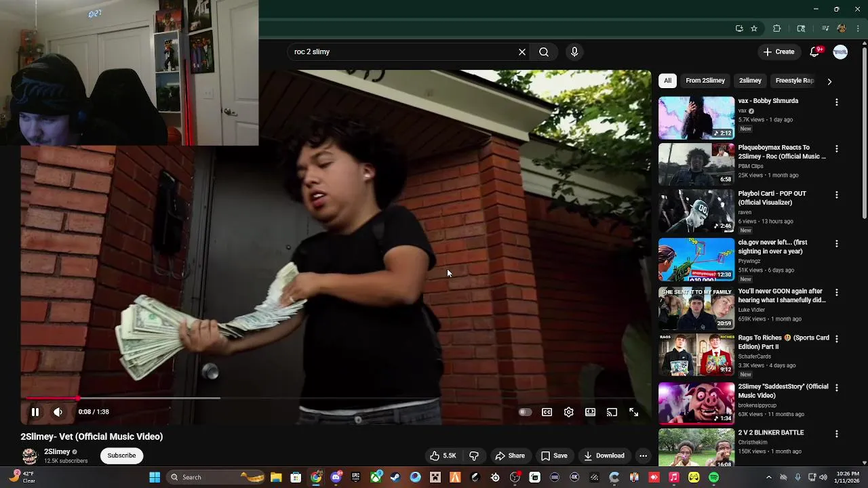Open Chrome media controls icon
Screen dimensions: 868x488
click(x=825, y=28)
